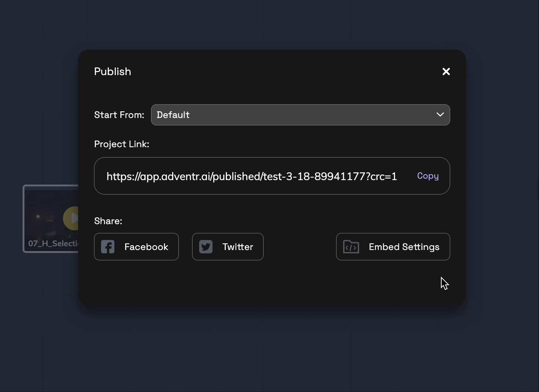Click the Share label
The height and width of the screenshot is (392, 539).
[108, 221]
